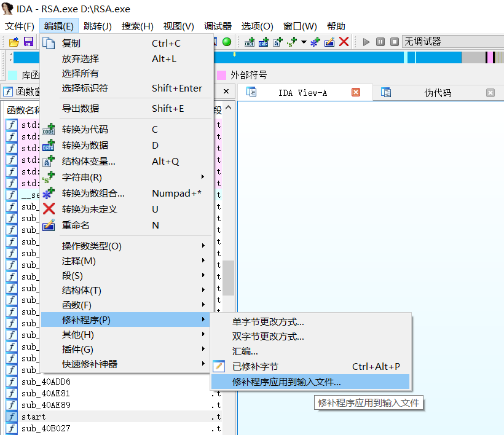The width and height of the screenshot is (504, 435).
Task: Select the highlighted 修补程序(P) menu entry
Action: pyautogui.click(x=126, y=319)
